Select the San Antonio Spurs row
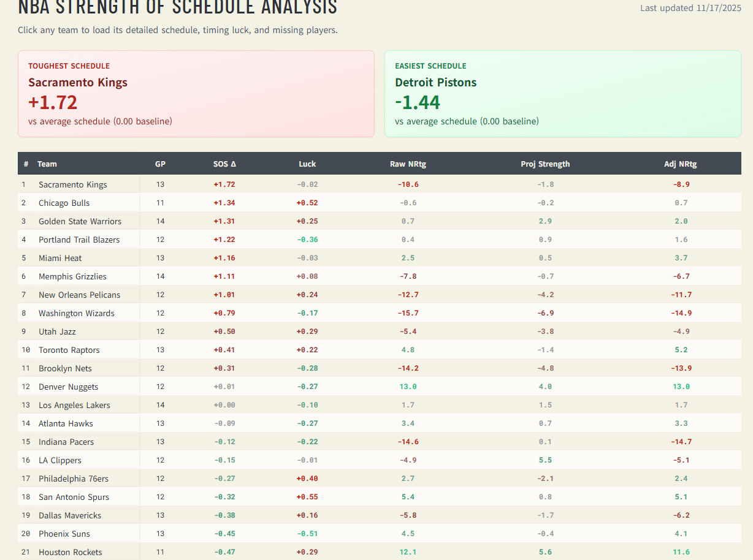This screenshot has width=753, height=560. [x=380, y=497]
